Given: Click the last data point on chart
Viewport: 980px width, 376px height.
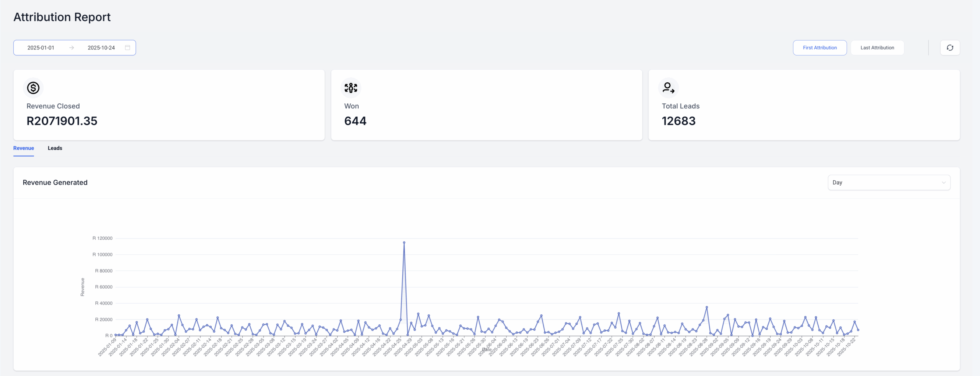Looking at the screenshot, I should click(x=858, y=330).
